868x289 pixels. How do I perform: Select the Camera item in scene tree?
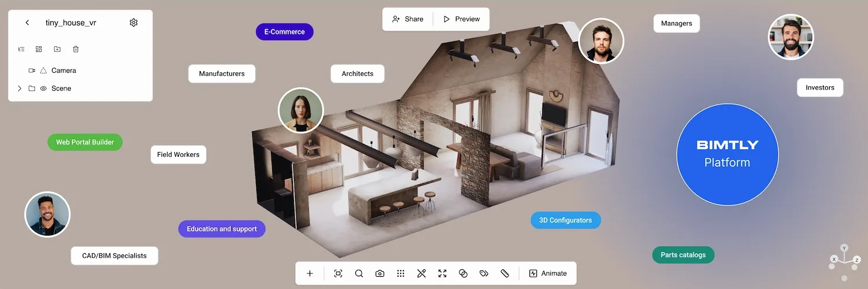[64, 71]
